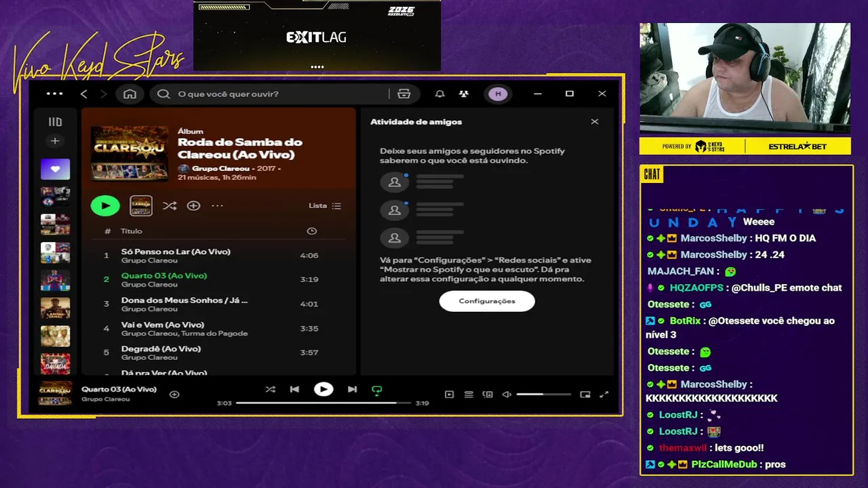Click the album preview thumbnail next to play button
The height and width of the screenshot is (488, 868).
(x=141, y=205)
